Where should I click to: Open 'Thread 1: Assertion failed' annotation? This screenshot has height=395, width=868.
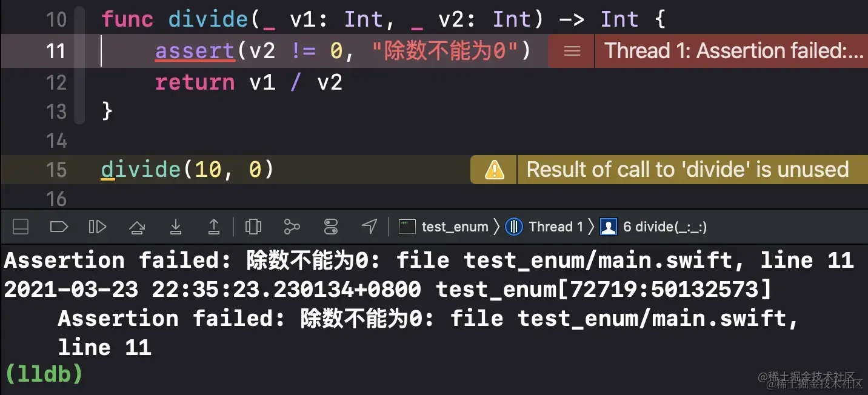[x=733, y=51]
